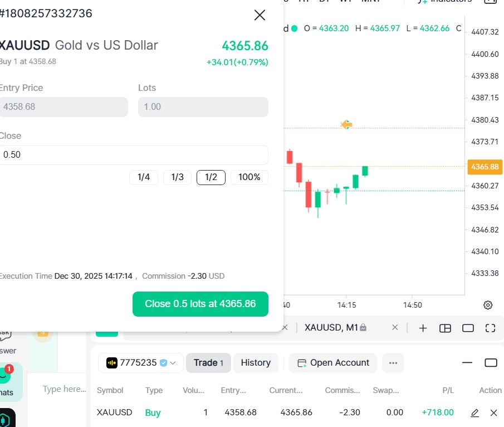The image size is (504, 427).
Task: Click the Open Account button
Action: pyautogui.click(x=333, y=363)
